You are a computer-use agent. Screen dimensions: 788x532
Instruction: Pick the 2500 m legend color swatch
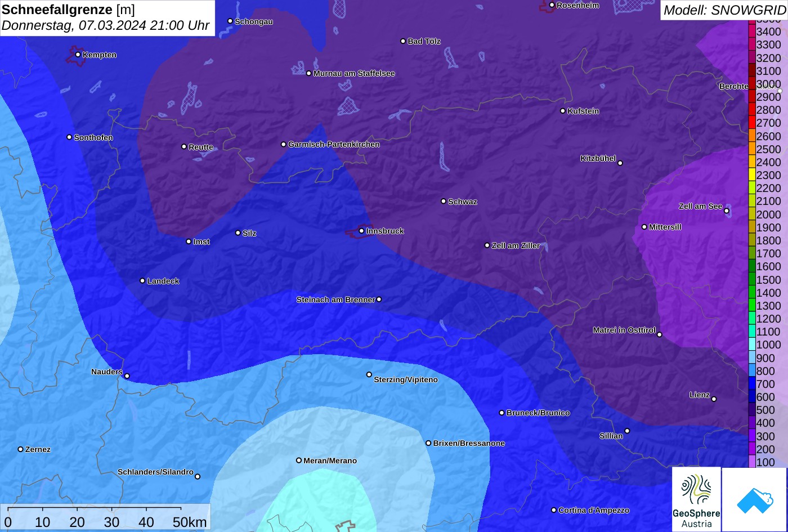(x=752, y=149)
